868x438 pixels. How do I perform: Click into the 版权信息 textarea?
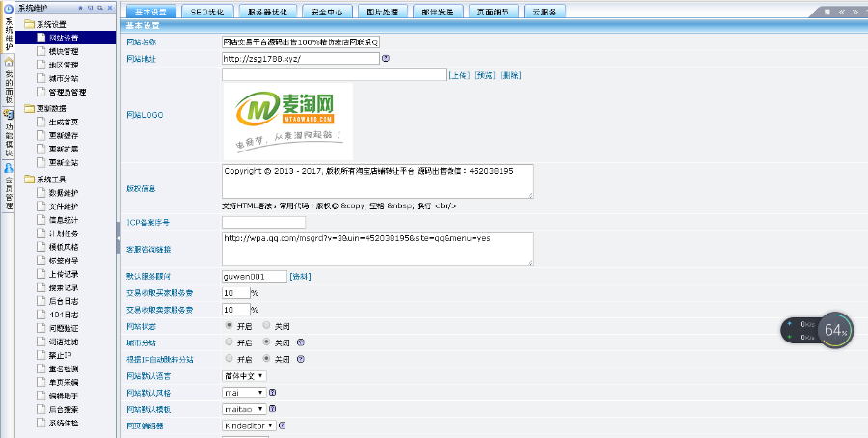coord(377,181)
